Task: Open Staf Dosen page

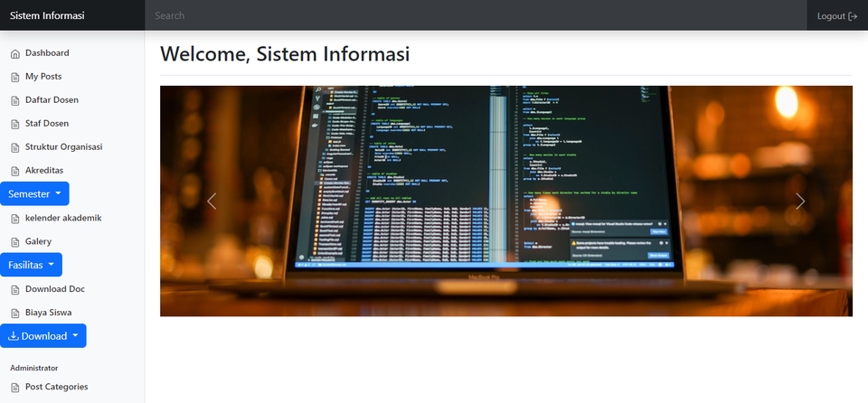Action: coord(46,124)
